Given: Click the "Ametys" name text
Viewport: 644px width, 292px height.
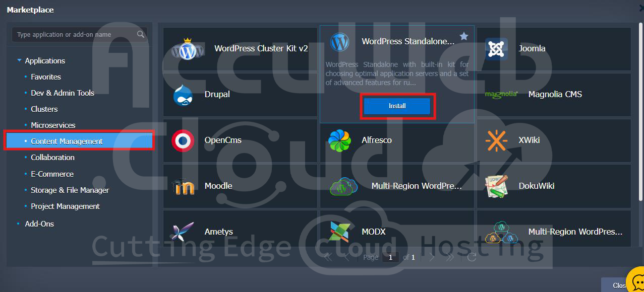Looking at the screenshot, I should pyautogui.click(x=219, y=232).
